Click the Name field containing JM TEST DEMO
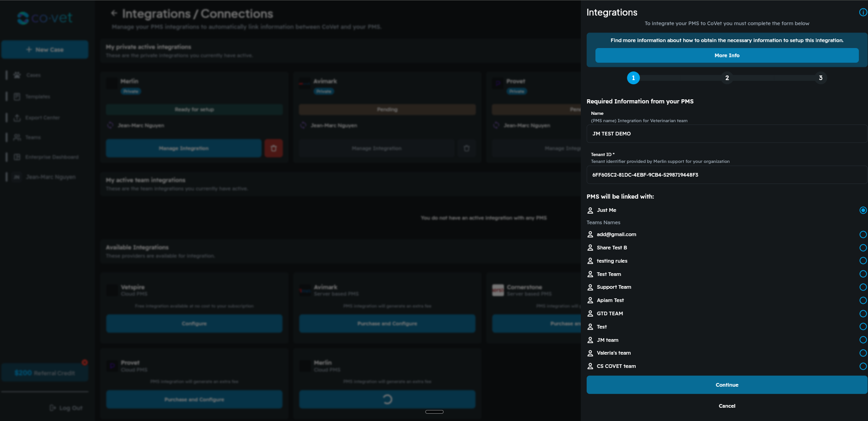The width and height of the screenshot is (868, 421). (727, 134)
